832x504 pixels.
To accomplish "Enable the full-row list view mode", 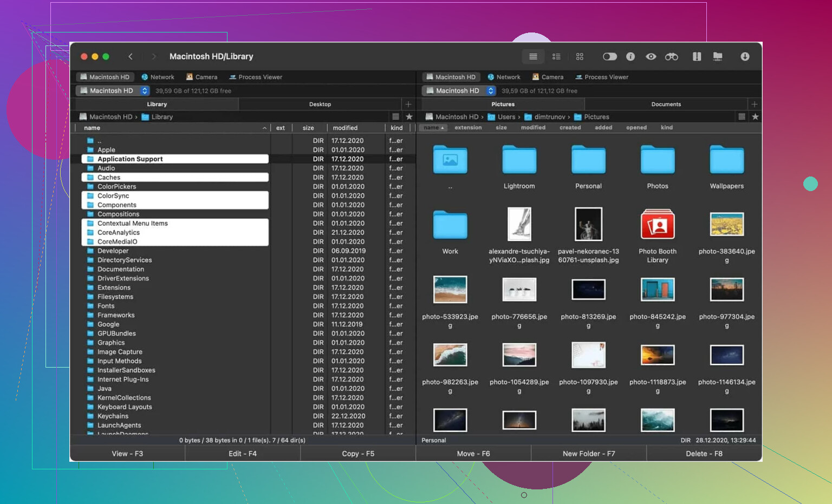I will coord(533,57).
